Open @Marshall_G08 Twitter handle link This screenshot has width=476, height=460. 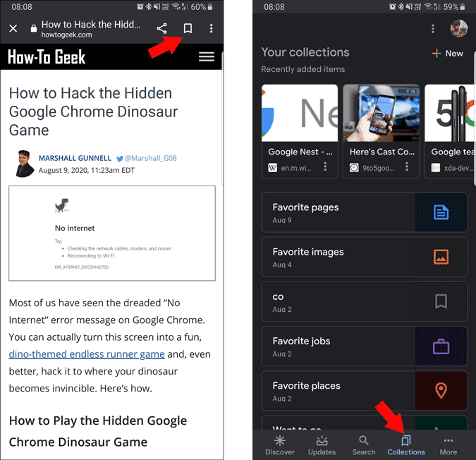(147, 158)
